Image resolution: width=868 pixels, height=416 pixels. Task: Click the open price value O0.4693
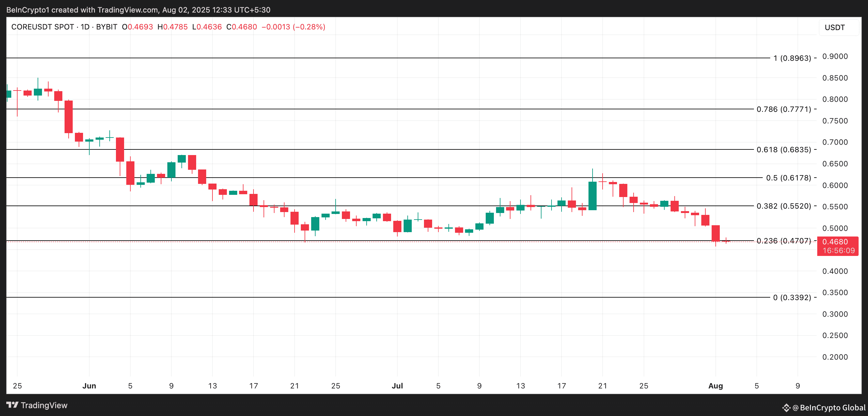click(x=138, y=27)
